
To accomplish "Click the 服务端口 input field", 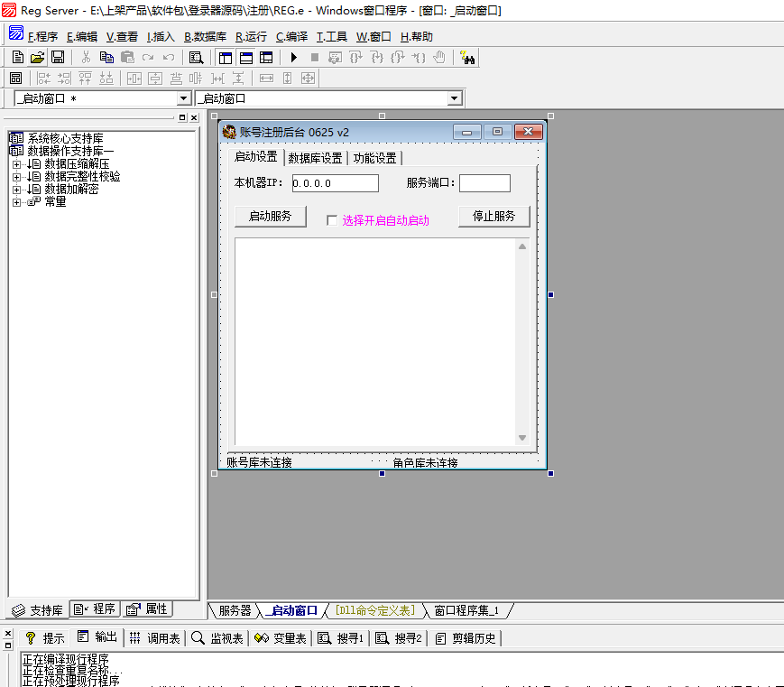I will 484,183.
